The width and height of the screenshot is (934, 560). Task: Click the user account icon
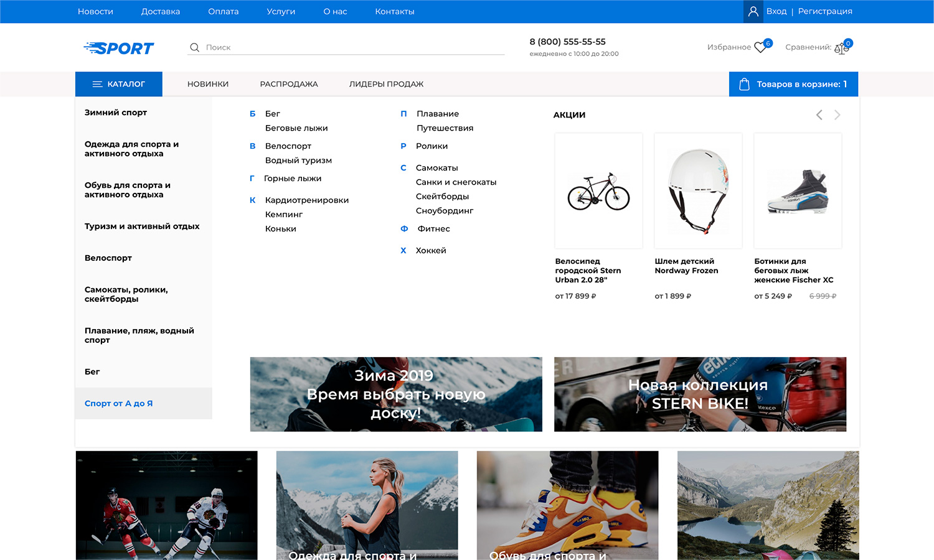pyautogui.click(x=753, y=11)
